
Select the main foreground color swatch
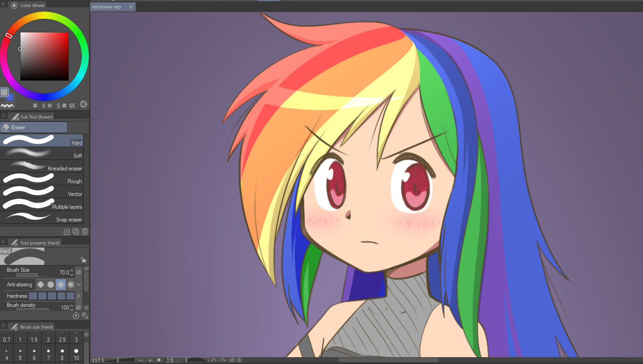(4, 92)
